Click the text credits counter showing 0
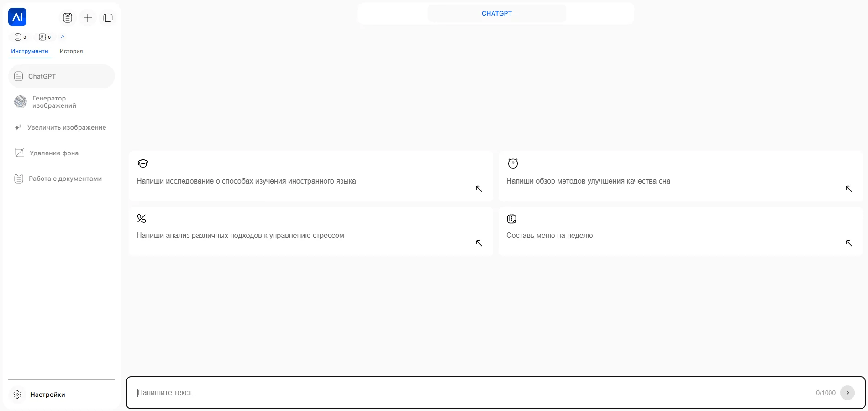The height and width of the screenshot is (411, 868). point(21,37)
